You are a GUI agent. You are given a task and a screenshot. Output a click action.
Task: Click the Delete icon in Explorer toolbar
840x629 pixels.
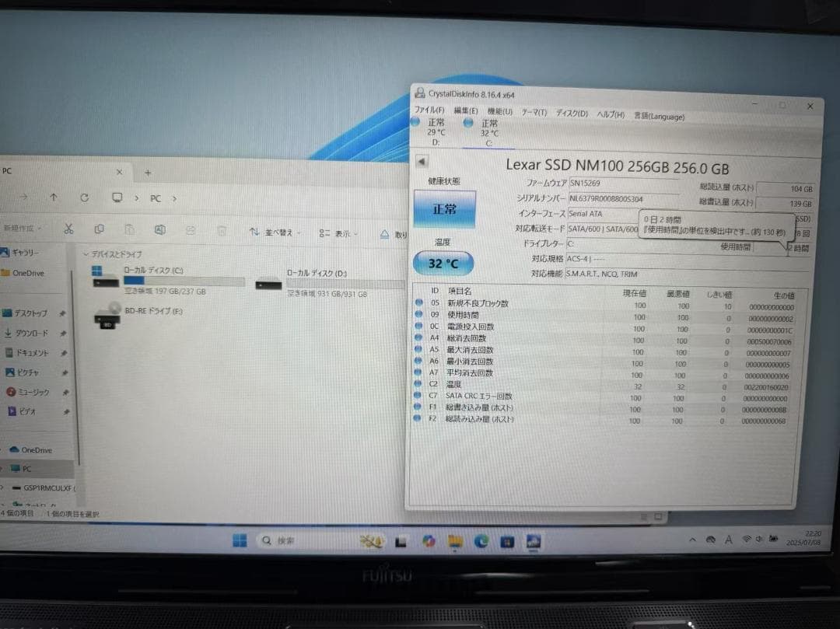[222, 230]
